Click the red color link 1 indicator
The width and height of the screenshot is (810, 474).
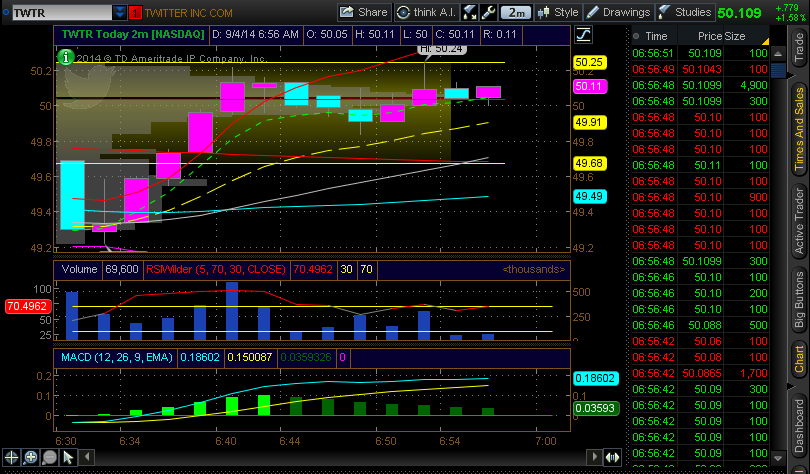pos(135,13)
